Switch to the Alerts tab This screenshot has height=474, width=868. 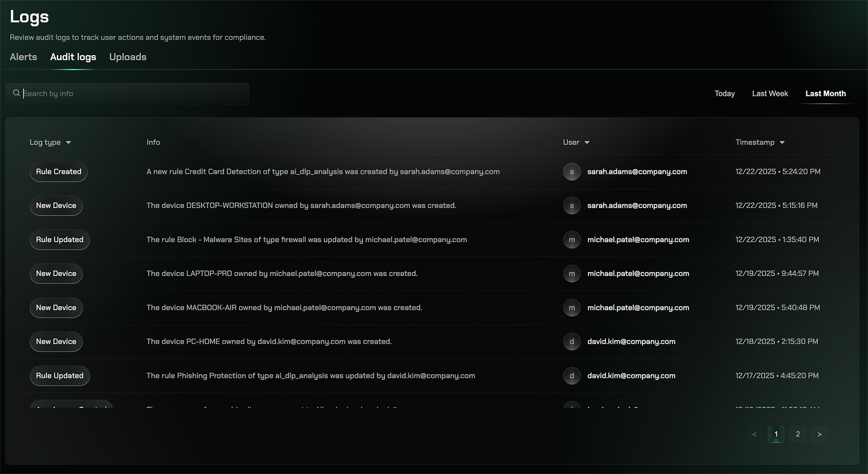pyautogui.click(x=23, y=56)
